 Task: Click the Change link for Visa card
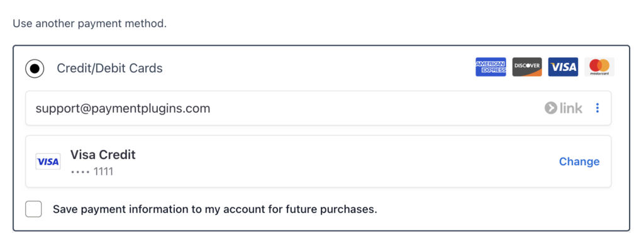[579, 161]
